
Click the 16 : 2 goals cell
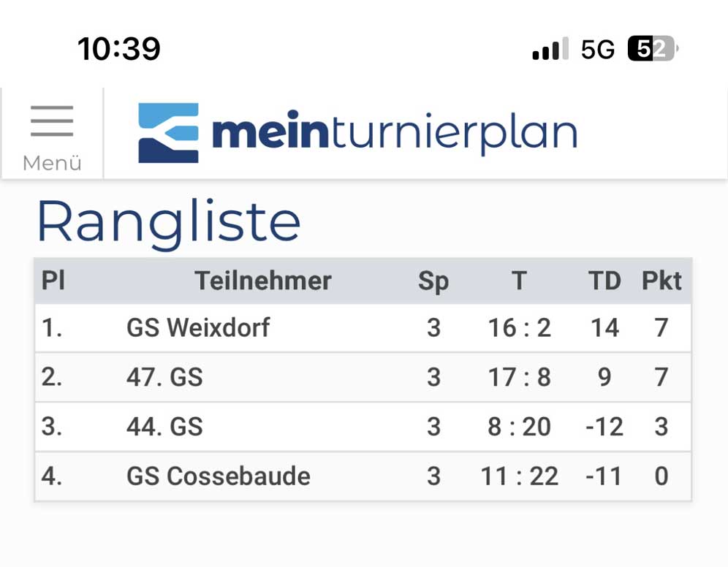coord(519,328)
